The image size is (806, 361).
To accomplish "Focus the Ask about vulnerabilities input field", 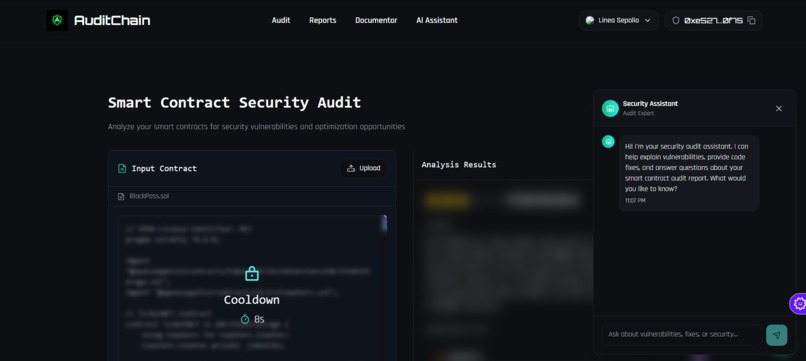I will coord(681,334).
